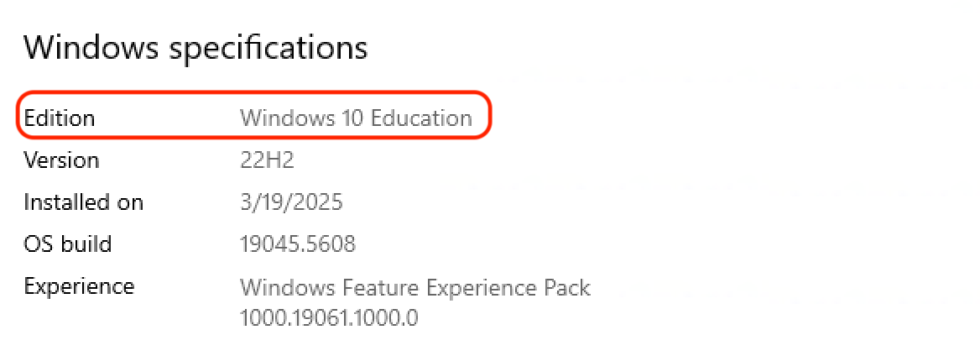This screenshot has height=356, width=980.
Task: Select the 19045.5608 build number
Action: point(298,244)
